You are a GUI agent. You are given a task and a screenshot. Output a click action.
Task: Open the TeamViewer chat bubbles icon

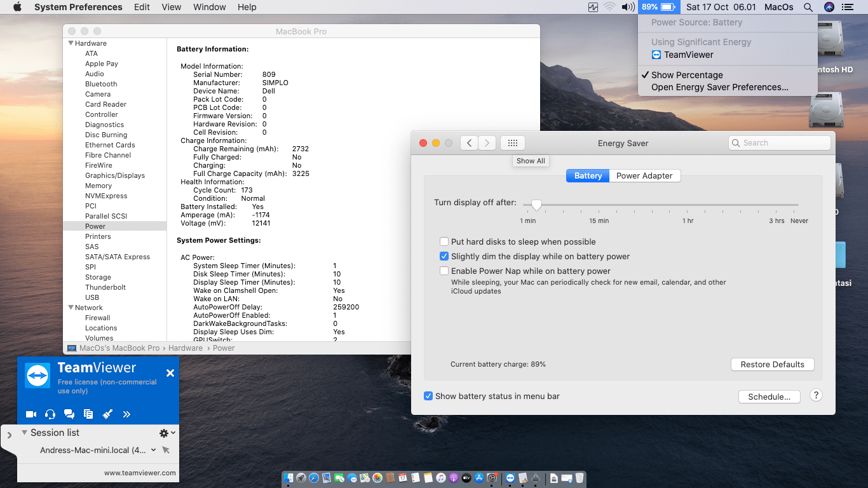click(x=69, y=414)
